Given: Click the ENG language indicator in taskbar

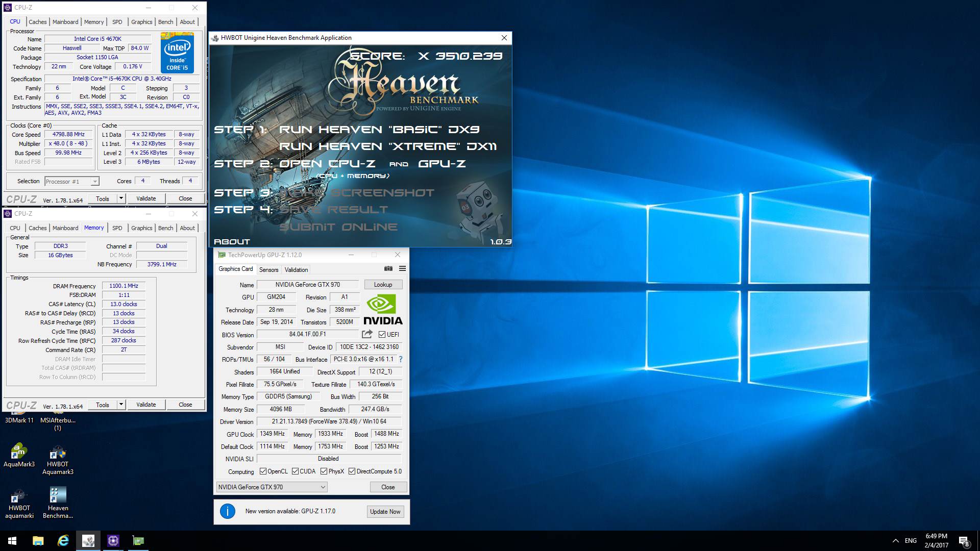Looking at the screenshot, I should (911, 541).
